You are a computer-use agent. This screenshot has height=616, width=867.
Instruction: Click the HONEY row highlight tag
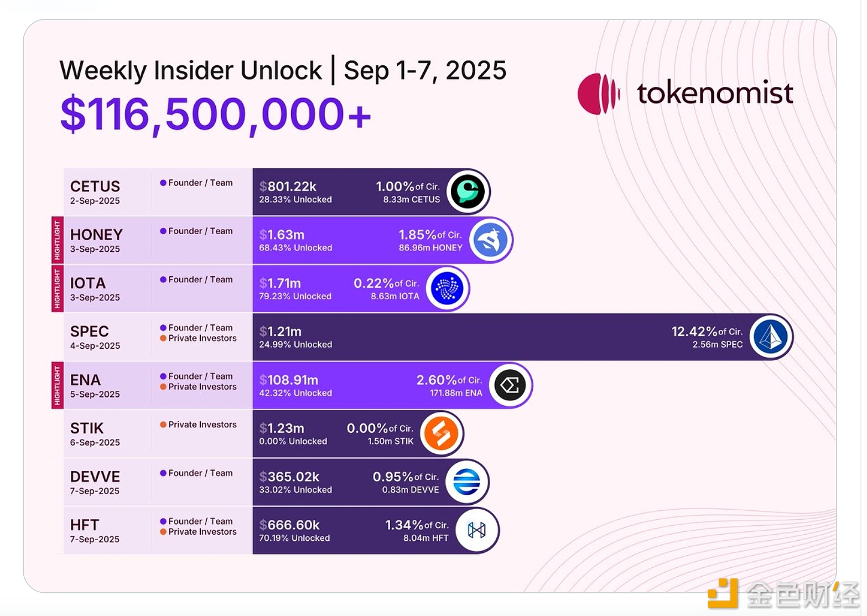pos(57,240)
